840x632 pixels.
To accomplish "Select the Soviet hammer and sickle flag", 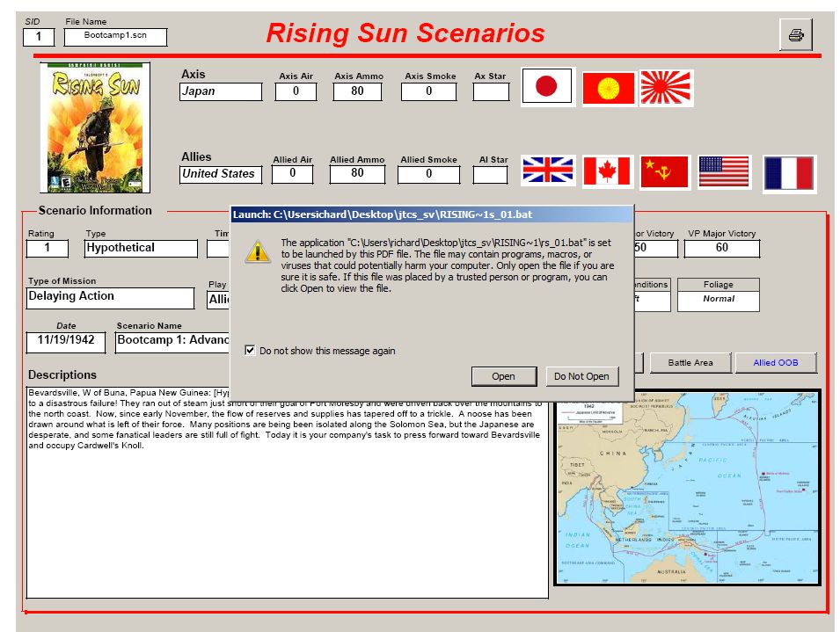I will [x=664, y=171].
